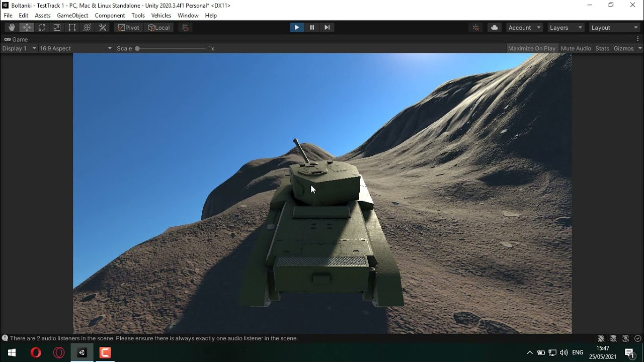Select the combined Transform tool
This screenshot has height=362, width=644.
[x=88, y=28]
